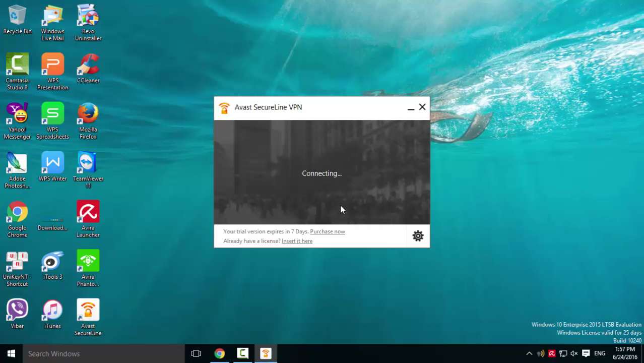This screenshot has height=363, width=644.
Task: Select Adobe Photoshop desktop icon
Action: pyautogui.click(x=17, y=170)
